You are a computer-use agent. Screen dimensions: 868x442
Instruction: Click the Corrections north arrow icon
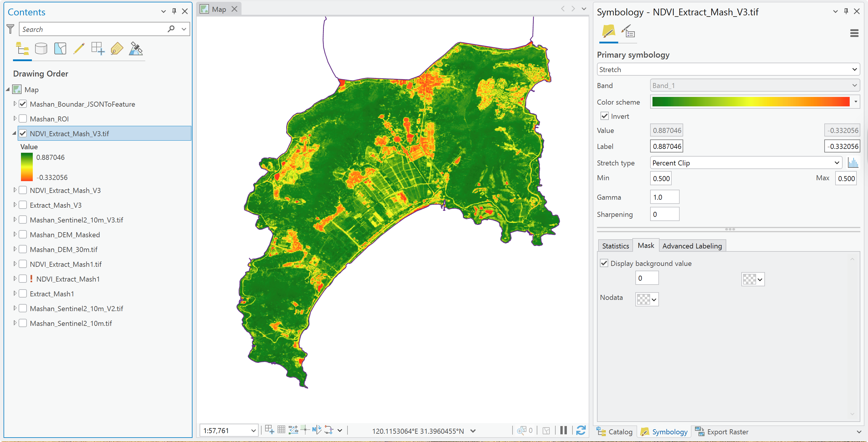pyautogui.click(x=317, y=430)
